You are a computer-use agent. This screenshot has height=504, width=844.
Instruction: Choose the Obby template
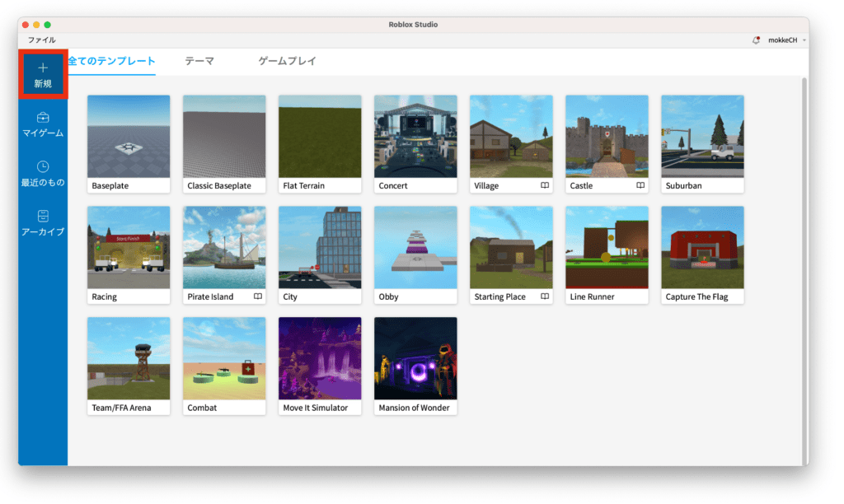pyautogui.click(x=415, y=247)
